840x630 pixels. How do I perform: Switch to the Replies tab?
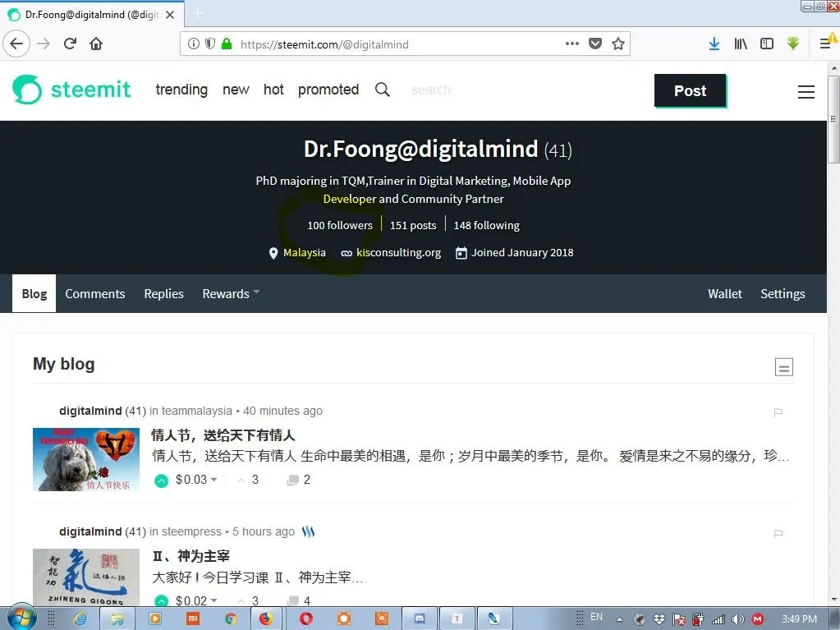pos(164,293)
